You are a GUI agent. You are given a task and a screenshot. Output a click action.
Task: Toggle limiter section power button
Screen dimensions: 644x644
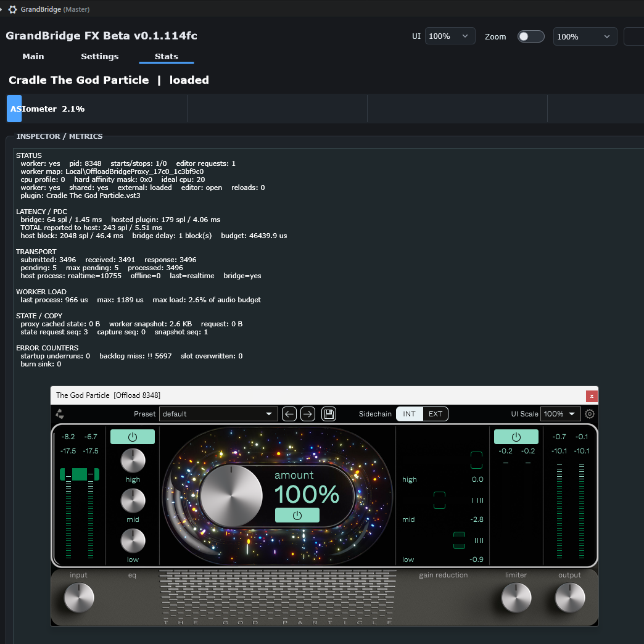(x=516, y=437)
